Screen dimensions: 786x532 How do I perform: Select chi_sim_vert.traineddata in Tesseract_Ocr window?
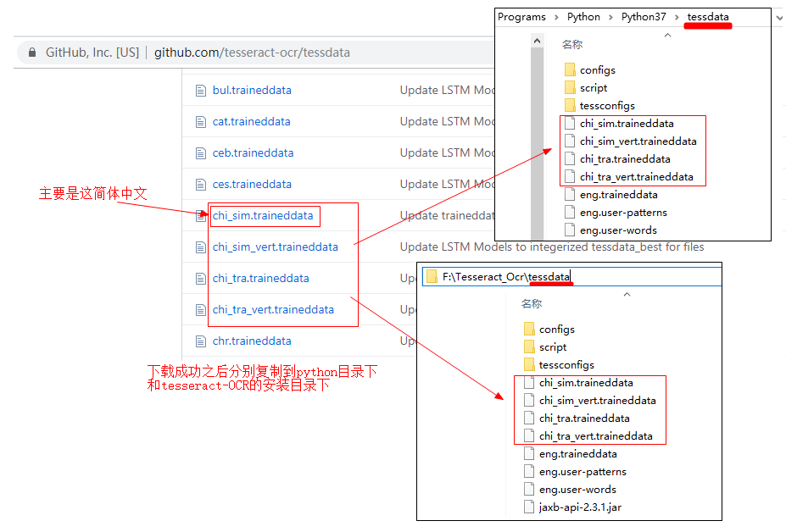pyautogui.click(x=598, y=400)
